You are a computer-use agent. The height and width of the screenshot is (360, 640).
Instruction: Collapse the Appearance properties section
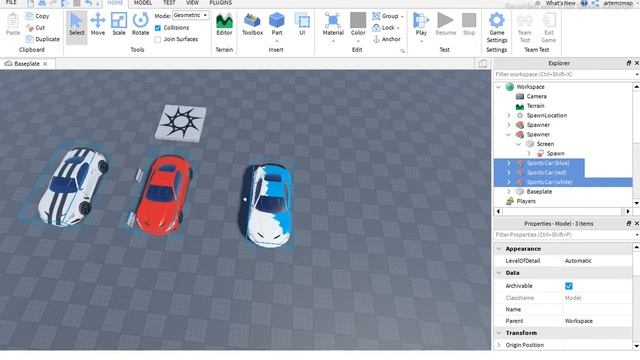499,249
